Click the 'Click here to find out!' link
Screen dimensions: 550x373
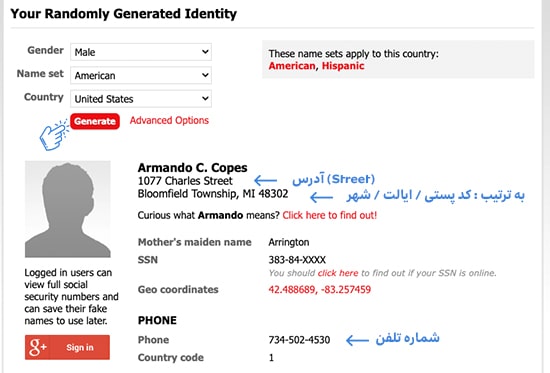[x=330, y=215]
